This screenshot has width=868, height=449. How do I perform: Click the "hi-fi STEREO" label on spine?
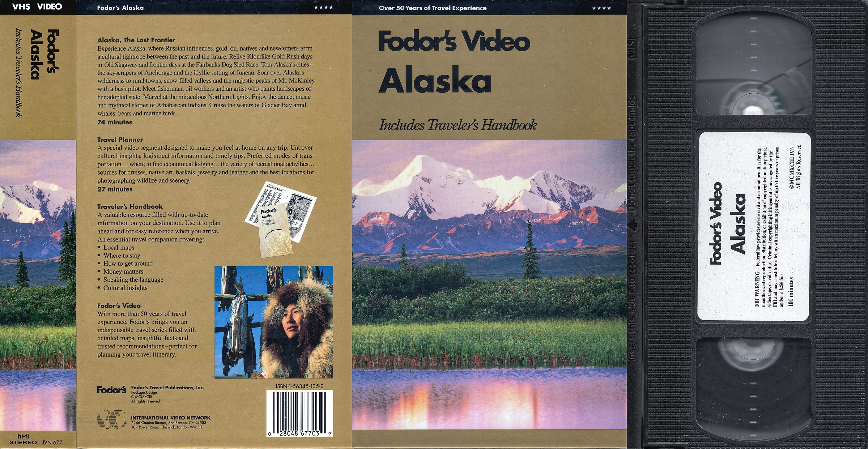(23, 439)
